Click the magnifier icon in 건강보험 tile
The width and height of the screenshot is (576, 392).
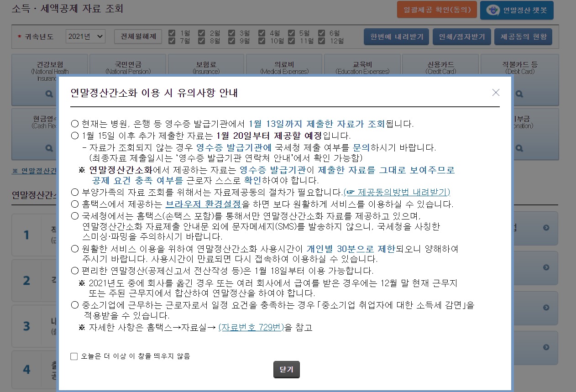pyautogui.click(x=49, y=94)
